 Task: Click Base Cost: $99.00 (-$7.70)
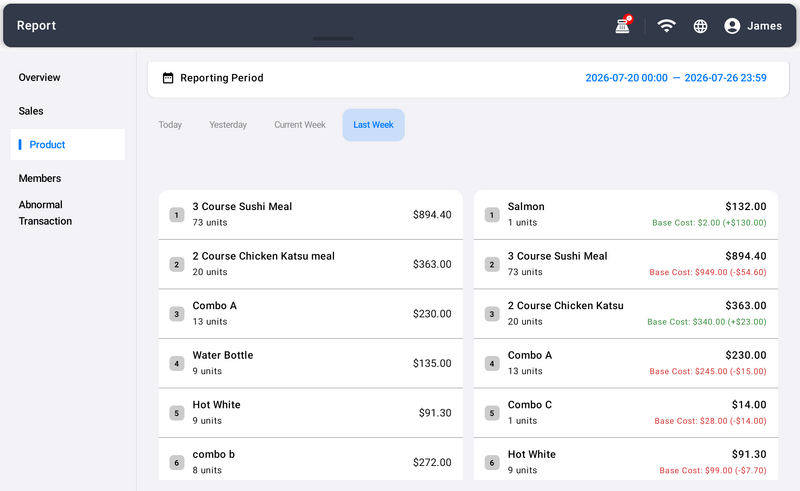(x=713, y=471)
